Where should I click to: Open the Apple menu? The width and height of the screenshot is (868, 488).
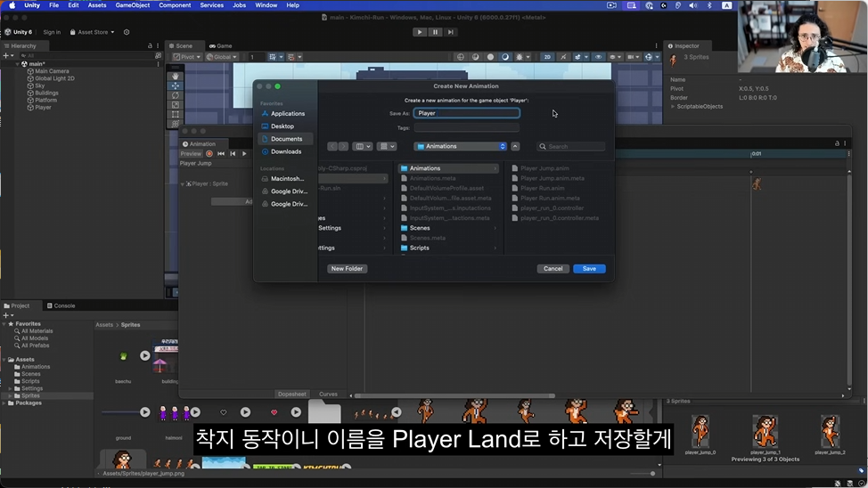12,5
